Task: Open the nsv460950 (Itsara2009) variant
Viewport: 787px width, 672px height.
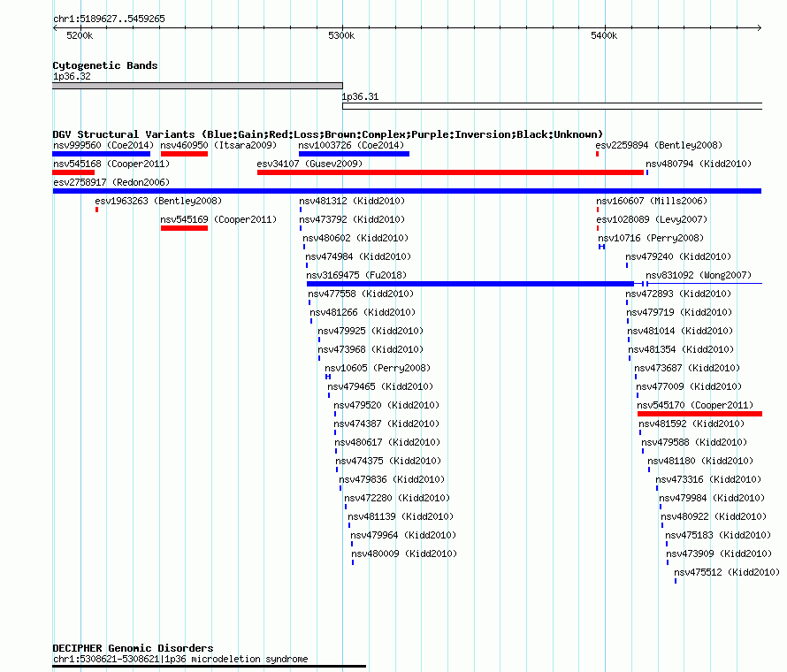Action: tap(218, 145)
